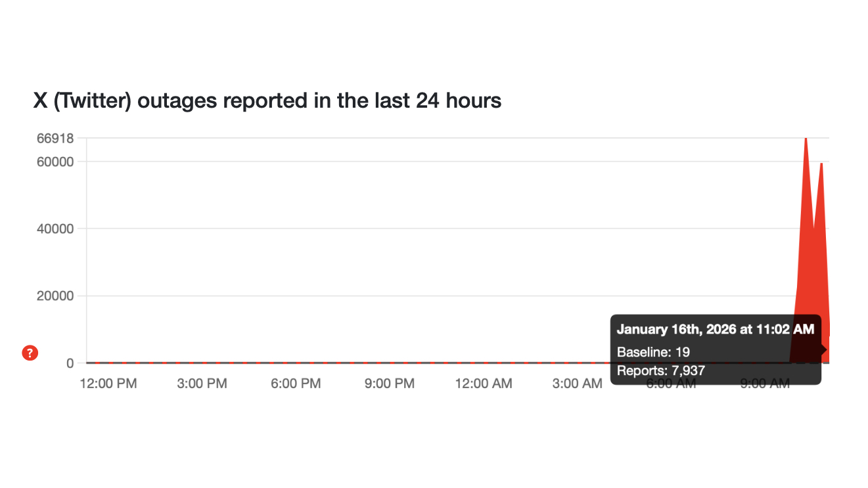Click the tallest red outage spike peak
Viewport: 868px width, 488px height.
pos(806,140)
